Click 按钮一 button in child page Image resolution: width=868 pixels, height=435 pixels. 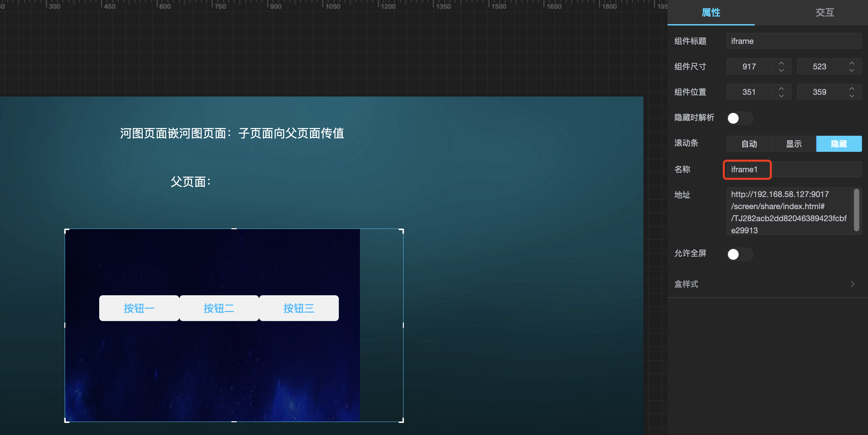pyautogui.click(x=139, y=308)
